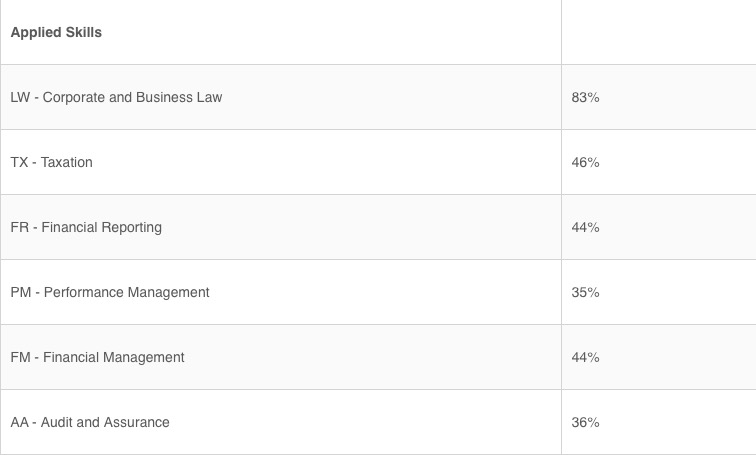The image size is (756, 455).
Task: Select the AA - Audit and Assurance label
Action: coord(90,422)
